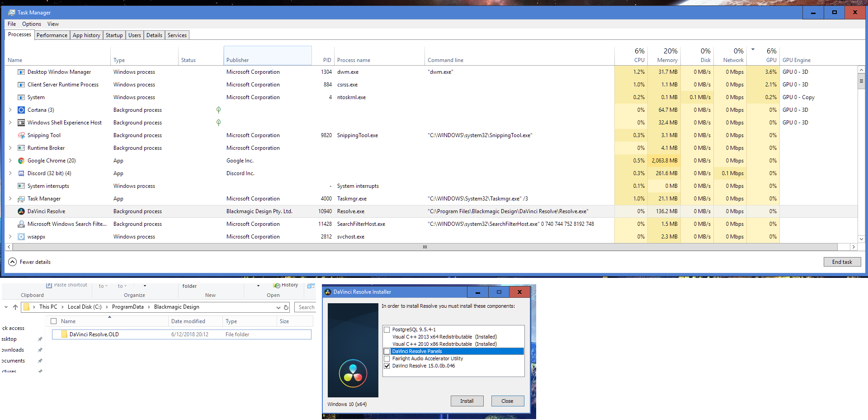Click the Task Manager row icon
Screen dimensions: 868x420
point(21,199)
